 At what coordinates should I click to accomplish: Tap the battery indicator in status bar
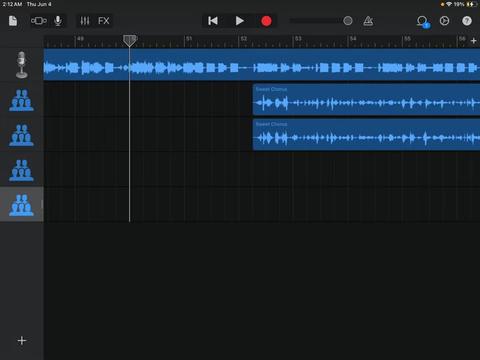tap(471, 4)
